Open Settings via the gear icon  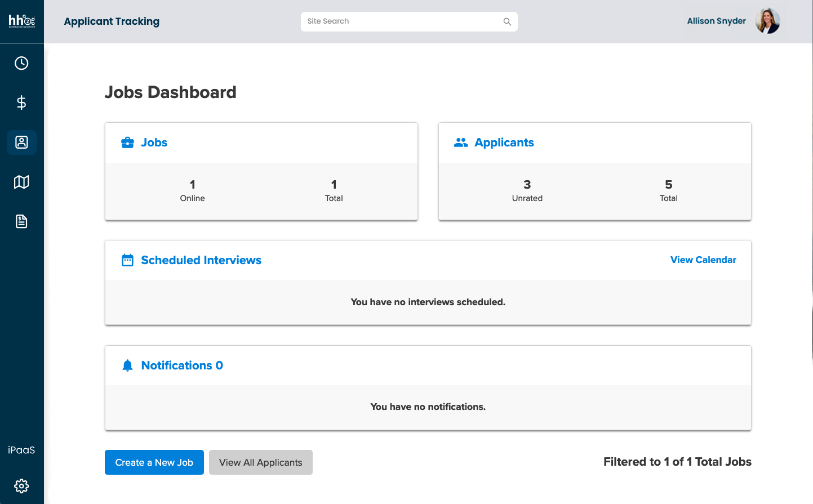(21, 485)
